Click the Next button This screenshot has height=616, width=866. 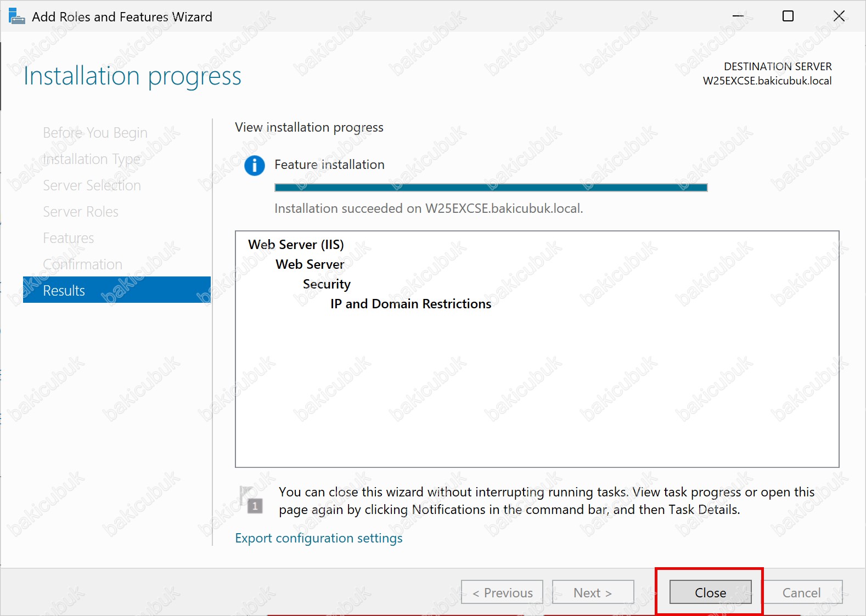(x=593, y=592)
